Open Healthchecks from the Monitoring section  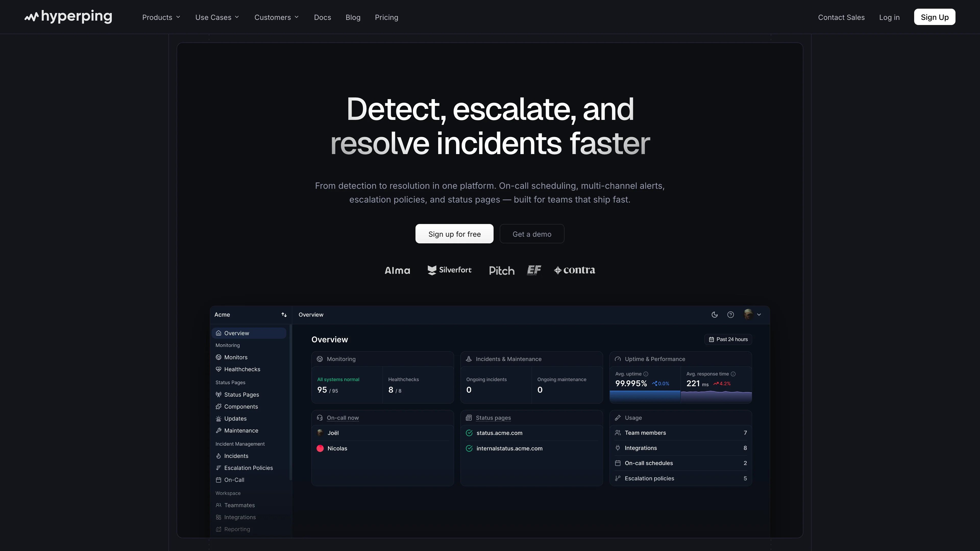pos(242,369)
